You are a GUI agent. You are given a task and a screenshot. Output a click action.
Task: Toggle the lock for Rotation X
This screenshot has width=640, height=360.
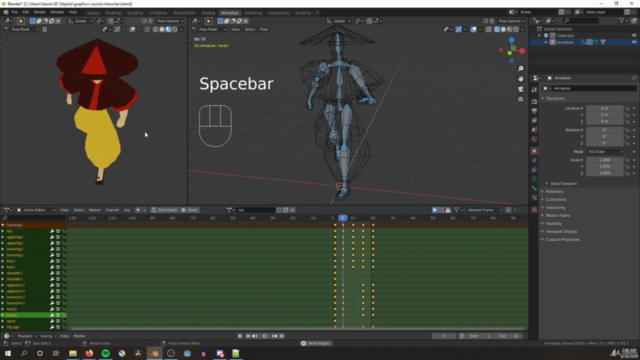[627, 130]
